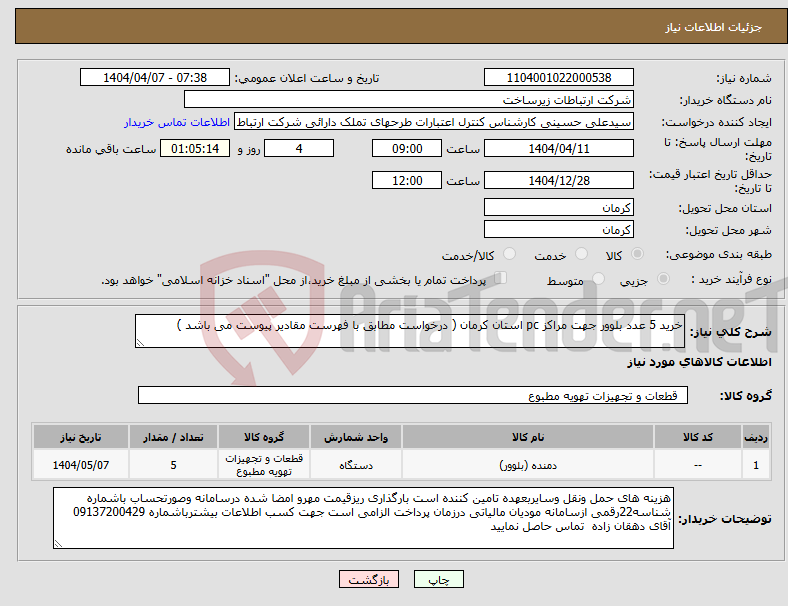The height and width of the screenshot is (606, 788).
Task: Click the گروه کالا table column header
Action: (264, 437)
